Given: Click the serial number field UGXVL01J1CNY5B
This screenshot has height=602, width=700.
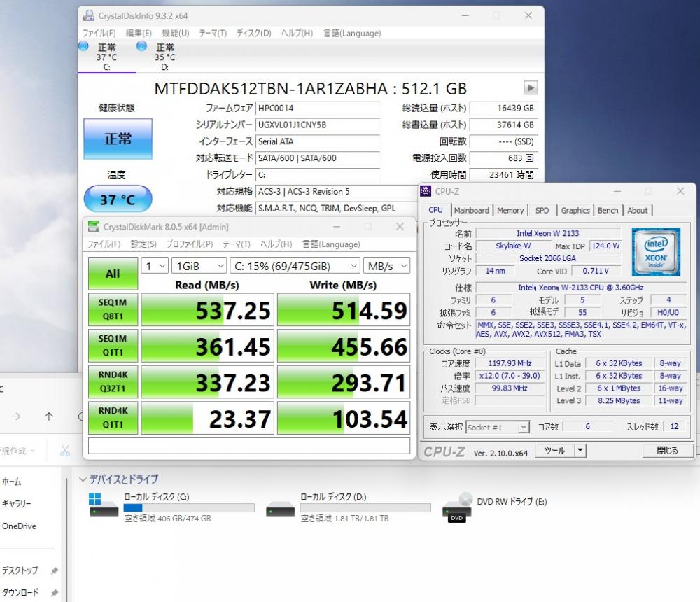Looking at the screenshot, I should click(317, 125).
